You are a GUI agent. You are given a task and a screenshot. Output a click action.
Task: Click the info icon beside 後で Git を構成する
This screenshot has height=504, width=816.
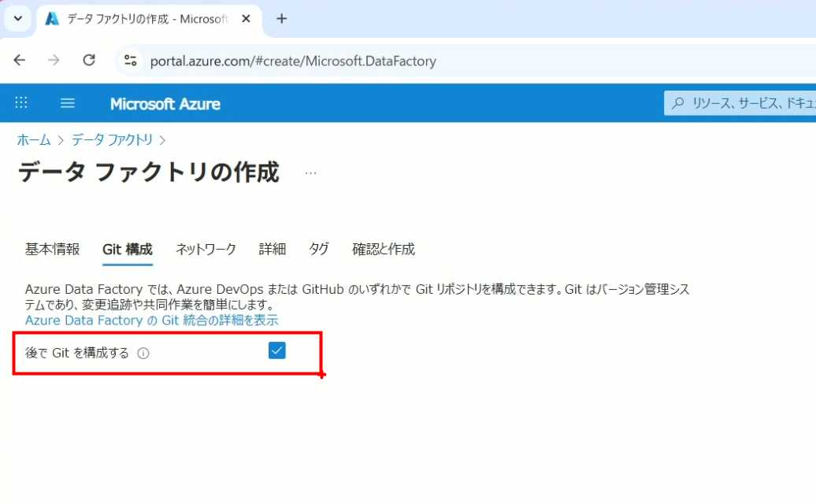coord(143,354)
